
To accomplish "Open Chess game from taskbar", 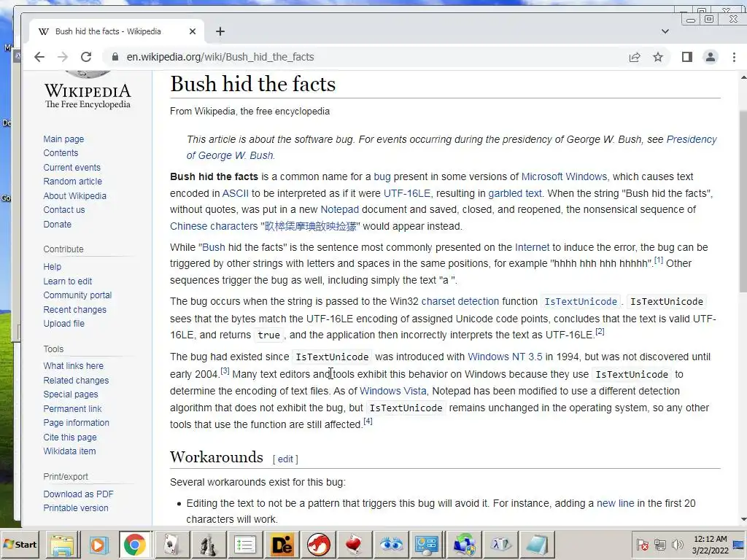I will (x=208, y=545).
